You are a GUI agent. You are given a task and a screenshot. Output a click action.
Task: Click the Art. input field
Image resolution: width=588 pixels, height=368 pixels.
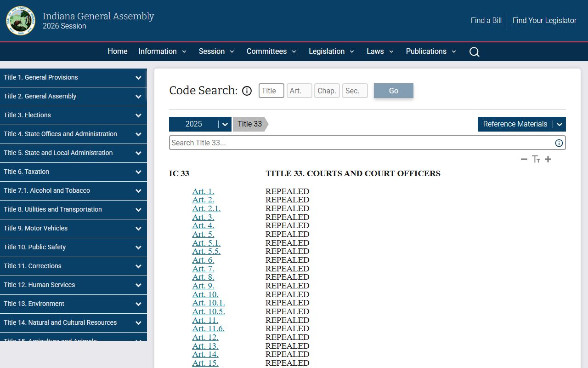coord(300,91)
